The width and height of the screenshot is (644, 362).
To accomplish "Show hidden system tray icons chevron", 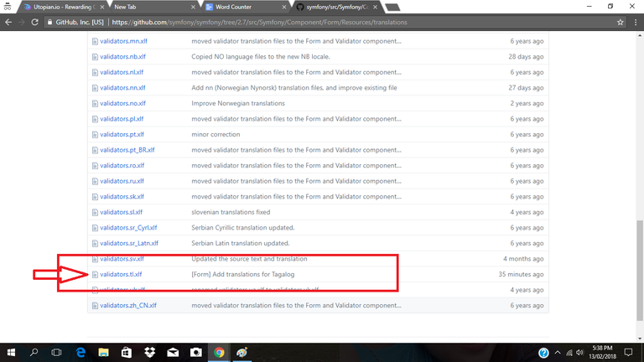I will pos(558,353).
